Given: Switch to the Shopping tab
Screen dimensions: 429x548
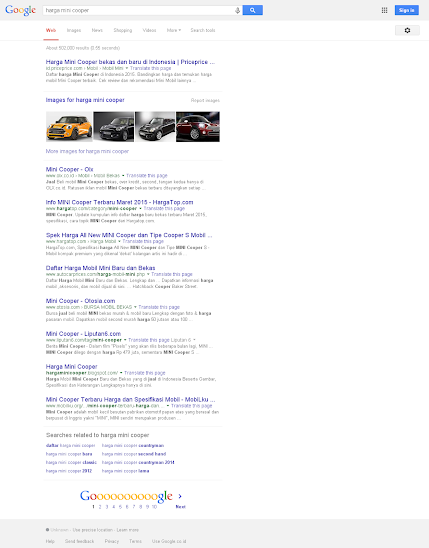Looking at the screenshot, I should tap(123, 30).
